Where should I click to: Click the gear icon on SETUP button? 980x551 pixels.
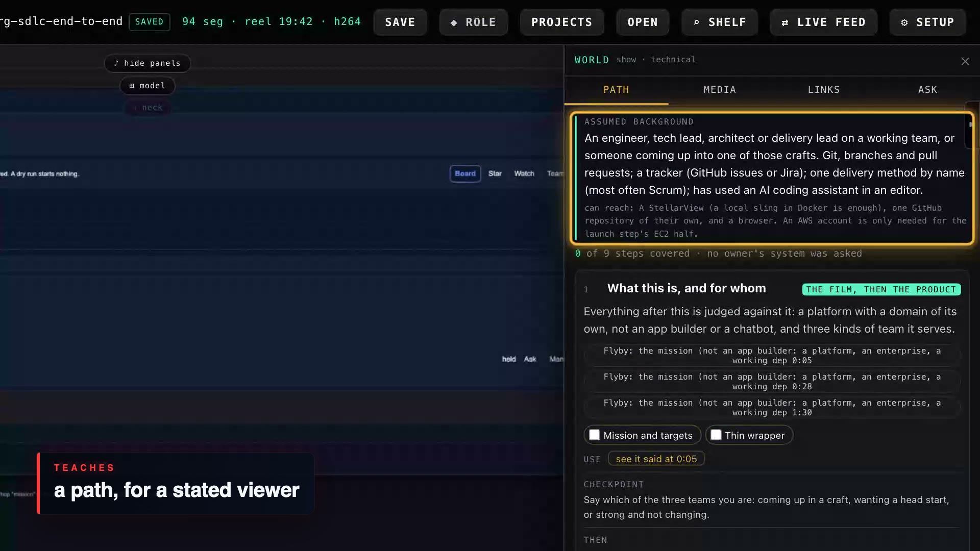[x=904, y=22]
